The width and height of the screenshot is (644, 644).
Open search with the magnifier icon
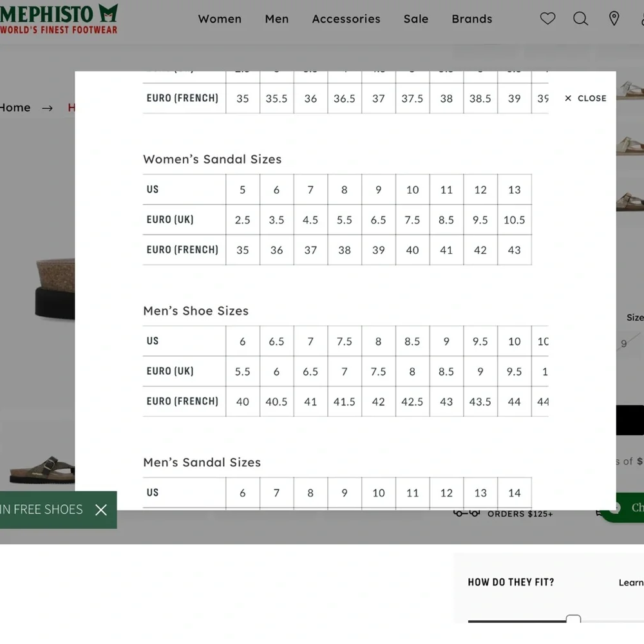pyautogui.click(x=580, y=19)
